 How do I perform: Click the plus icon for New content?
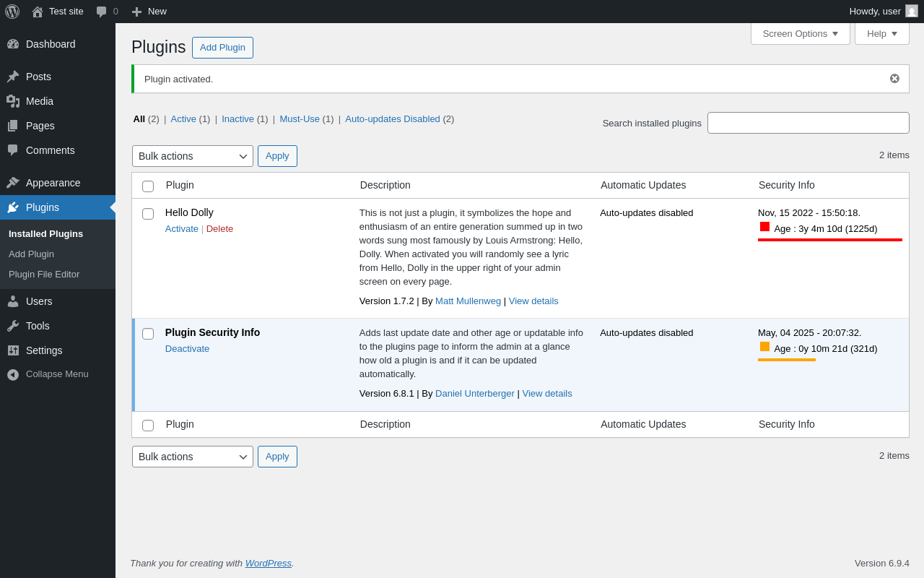[136, 12]
